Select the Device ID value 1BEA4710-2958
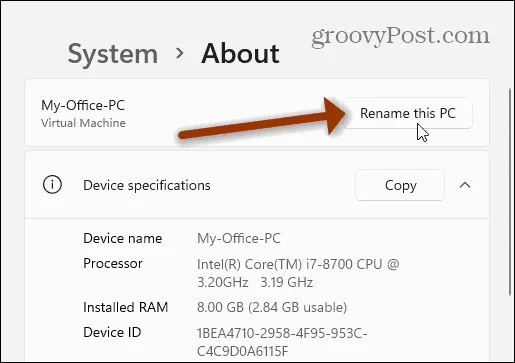The height and width of the screenshot is (363, 515). tap(282, 342)
